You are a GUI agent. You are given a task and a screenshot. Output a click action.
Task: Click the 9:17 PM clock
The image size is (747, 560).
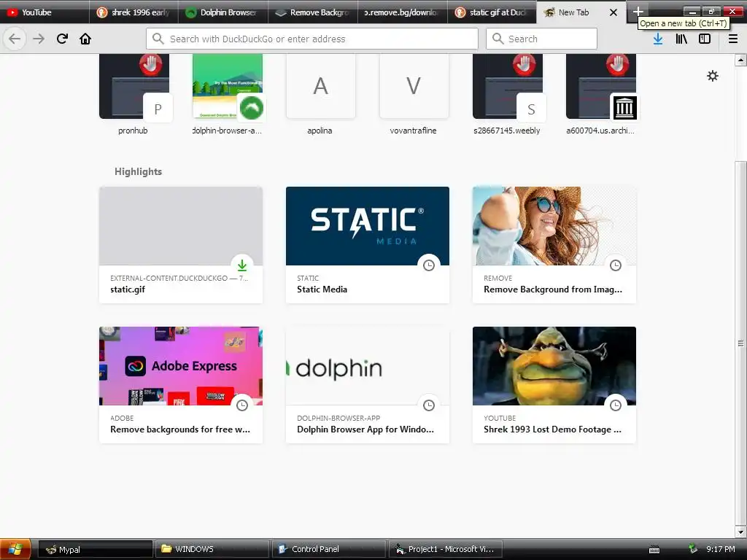click(720, 549)
